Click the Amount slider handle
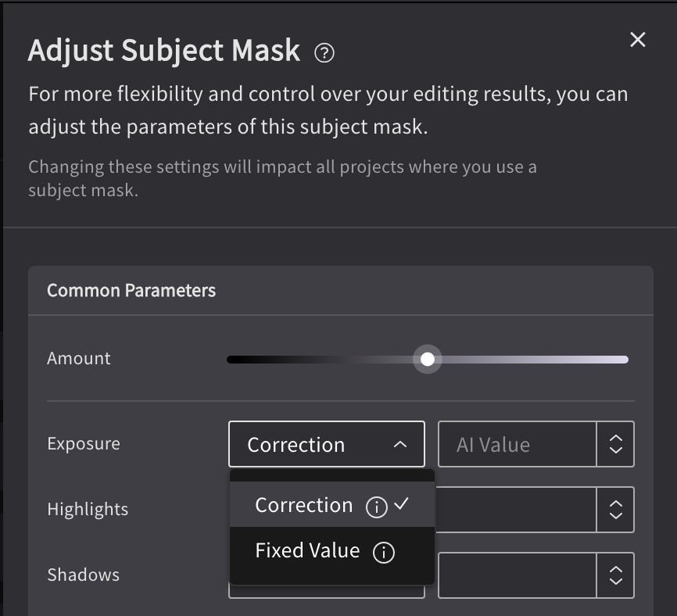677x616 pixels. coord(428,360)
